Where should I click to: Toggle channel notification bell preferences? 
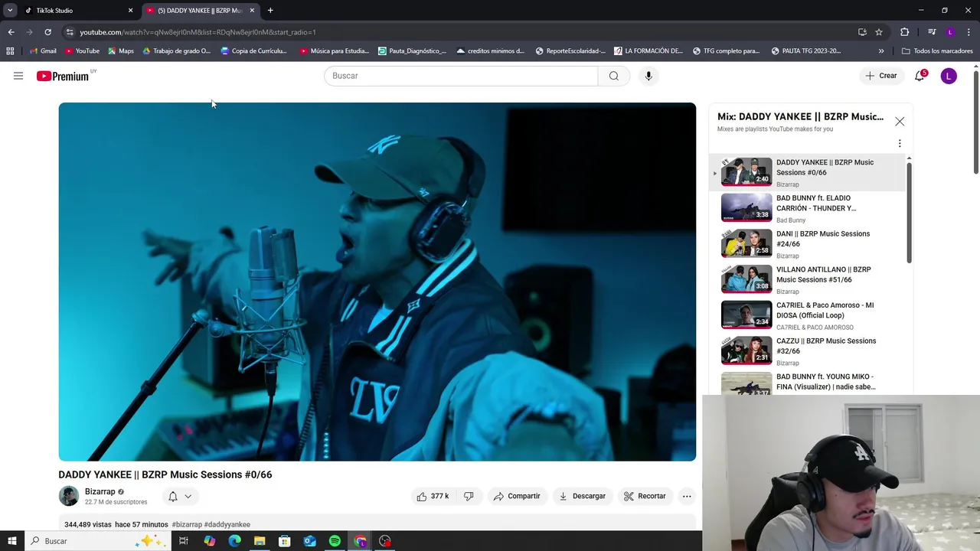[x=180, y=496]
